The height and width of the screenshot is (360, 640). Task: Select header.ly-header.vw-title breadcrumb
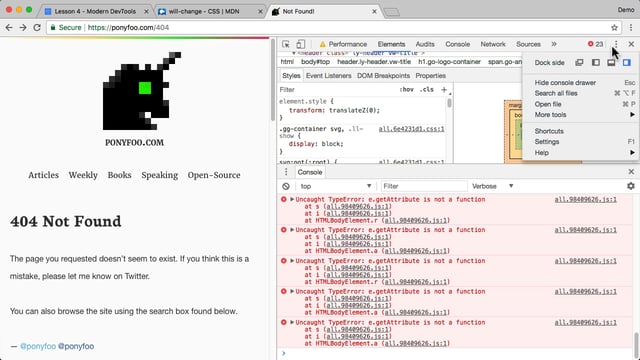click(x=374, y=62)
